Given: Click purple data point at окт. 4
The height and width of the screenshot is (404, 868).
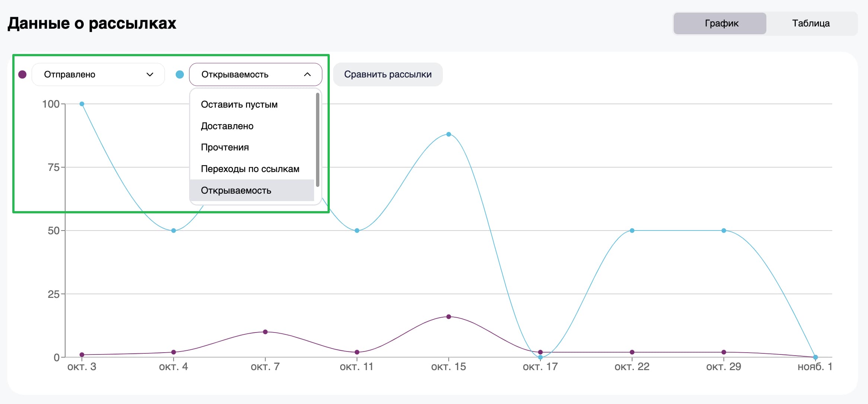Looking at the screenshot, I should [x=173, y=352].
